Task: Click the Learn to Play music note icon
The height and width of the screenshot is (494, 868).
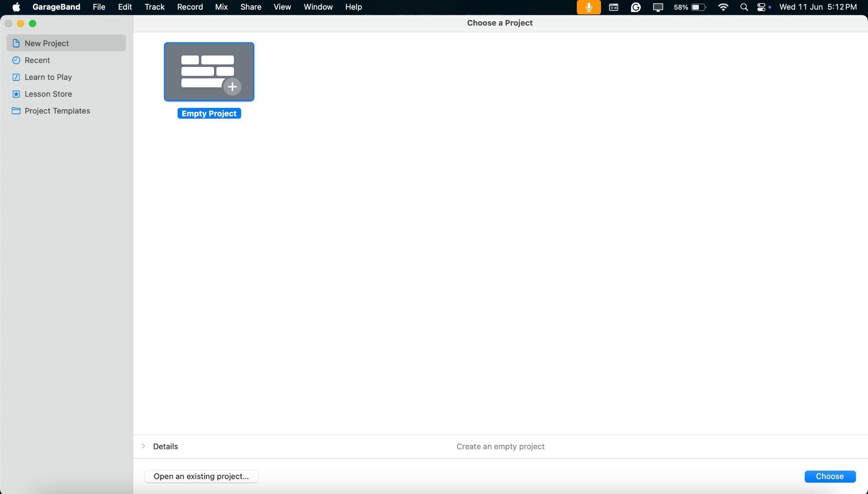Action: point(16,77)
